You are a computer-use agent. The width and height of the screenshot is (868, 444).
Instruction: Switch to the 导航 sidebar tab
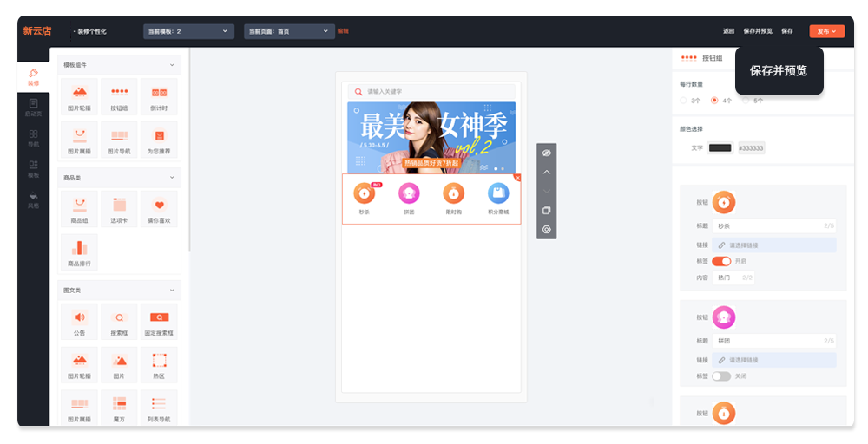point(33,139)
